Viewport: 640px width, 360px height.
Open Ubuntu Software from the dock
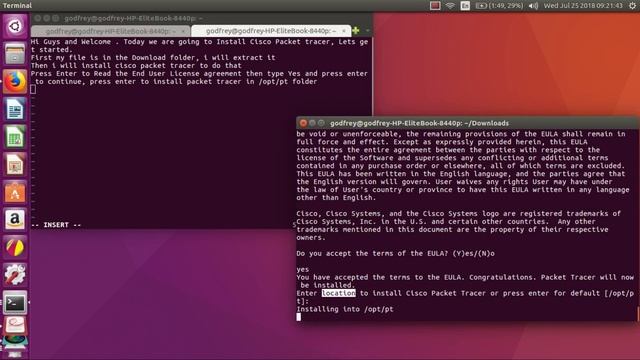(x=15, y=192)
